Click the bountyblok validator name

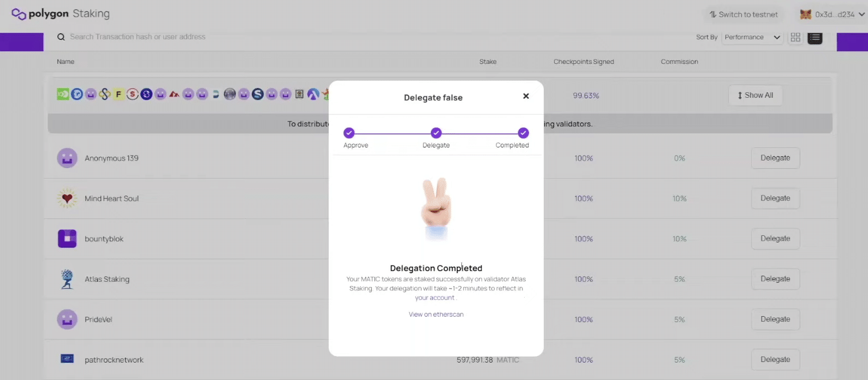[104, 239]
